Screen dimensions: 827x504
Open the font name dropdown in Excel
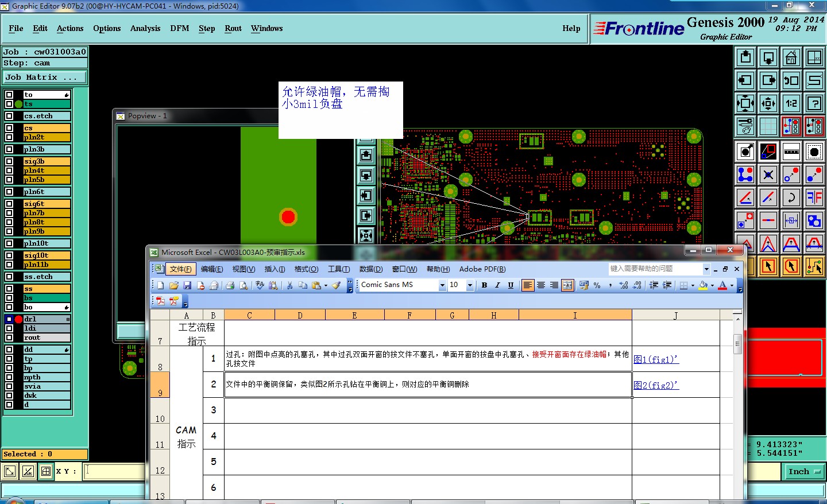[x=442, y=285]
